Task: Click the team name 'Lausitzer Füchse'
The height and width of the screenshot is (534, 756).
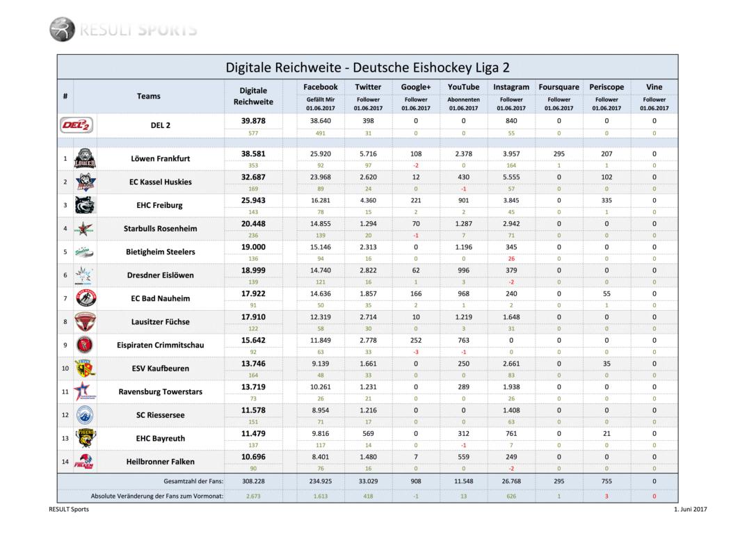Action: pyautogui.click(x=161, y=321)
